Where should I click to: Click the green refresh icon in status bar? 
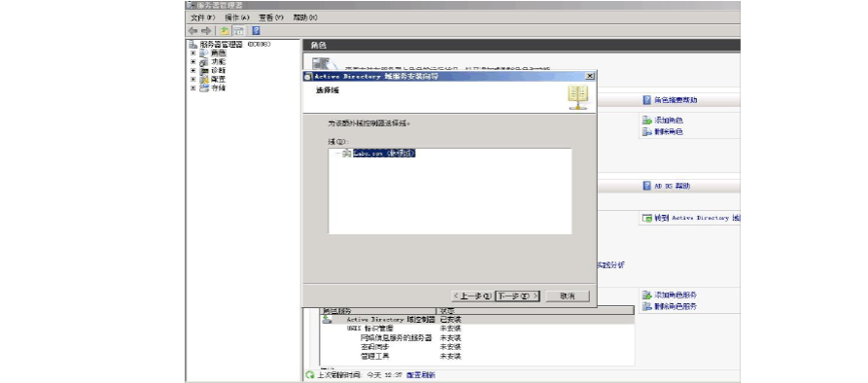coord(310,375)
